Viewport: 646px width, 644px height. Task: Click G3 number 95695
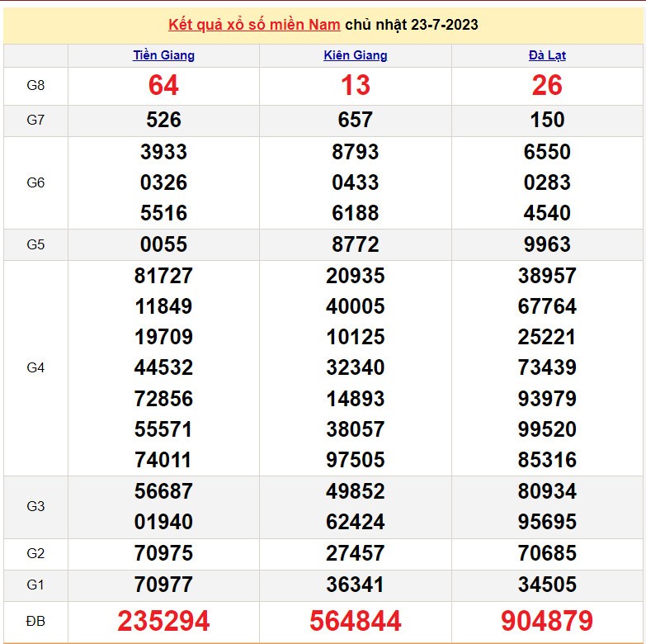pos(547,522)
